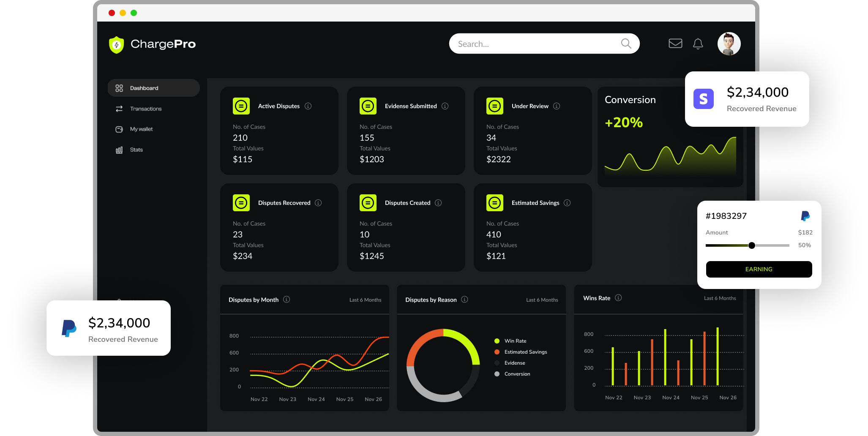The height and width of the screenshot is (436, 868).
Task: Show info for Active Disputes
Action: (308, 106)
